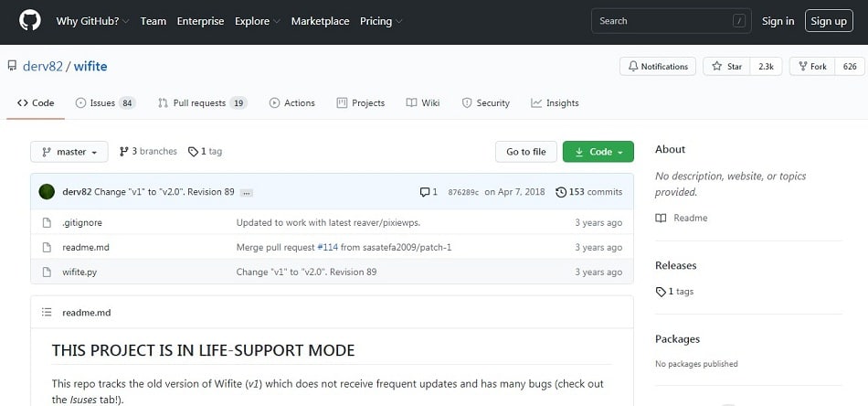The height and width of the screenshot is (406, 868).
Task: Open the .gitignore file
Action: [x=82, y=223]
